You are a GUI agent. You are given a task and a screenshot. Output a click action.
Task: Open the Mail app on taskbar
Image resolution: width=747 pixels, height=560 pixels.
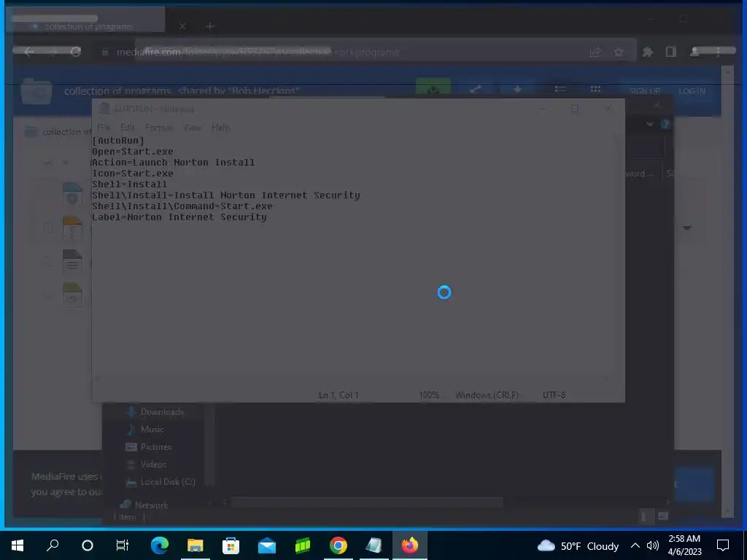[267, 545]
